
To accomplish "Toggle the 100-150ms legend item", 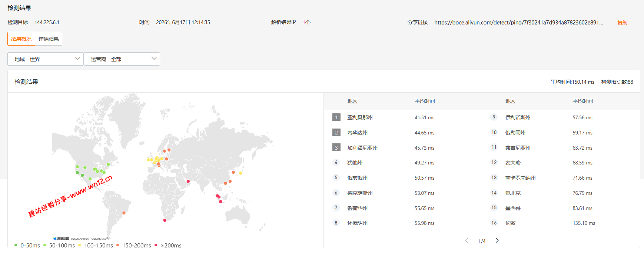I will tap(96, 245).
